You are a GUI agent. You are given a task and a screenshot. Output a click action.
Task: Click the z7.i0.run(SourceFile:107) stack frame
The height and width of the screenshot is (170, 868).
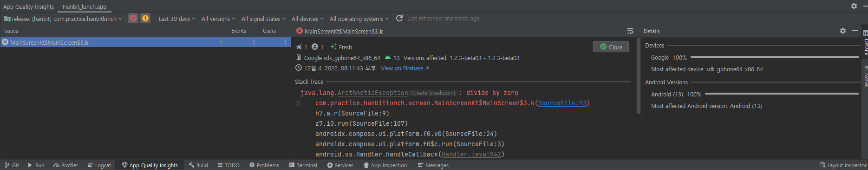361,123
